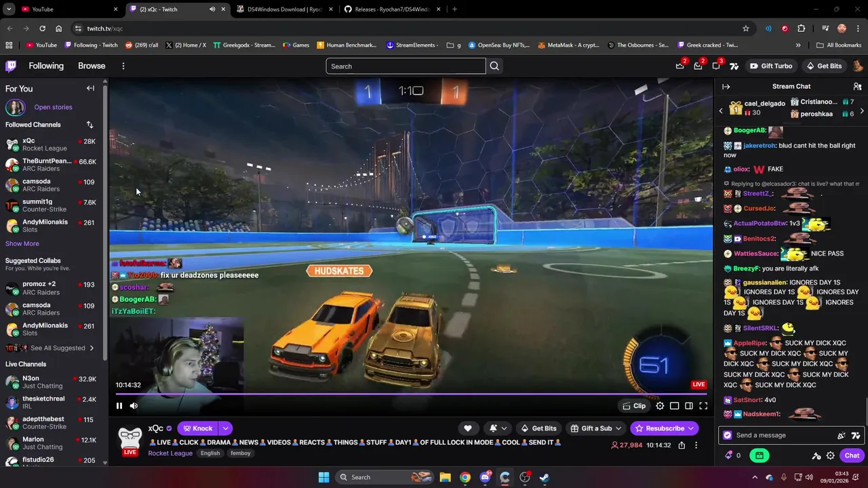Sort the Followed Channels list
This screenshot has height=488, width=868.
pyautogui.click(x=90, y=125)
